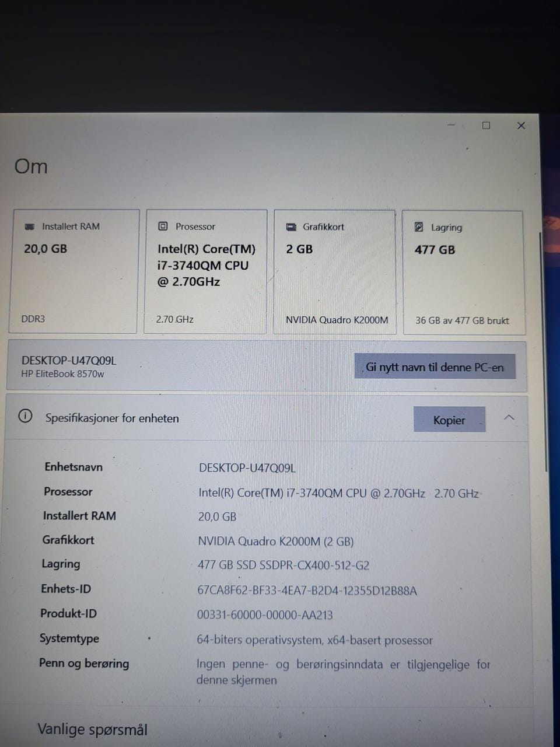
Task: Click the Kopier button
Action: 449,420
